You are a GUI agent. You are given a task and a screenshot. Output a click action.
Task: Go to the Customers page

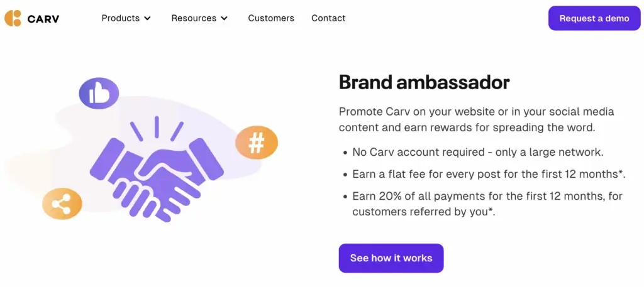pos(271,18)
